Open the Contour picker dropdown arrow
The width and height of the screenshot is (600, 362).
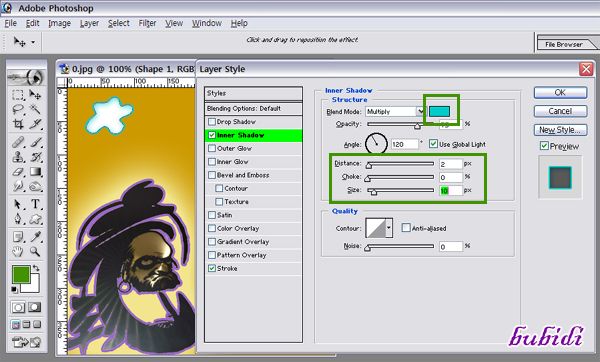pyautogui.click(x=389, y=228)
